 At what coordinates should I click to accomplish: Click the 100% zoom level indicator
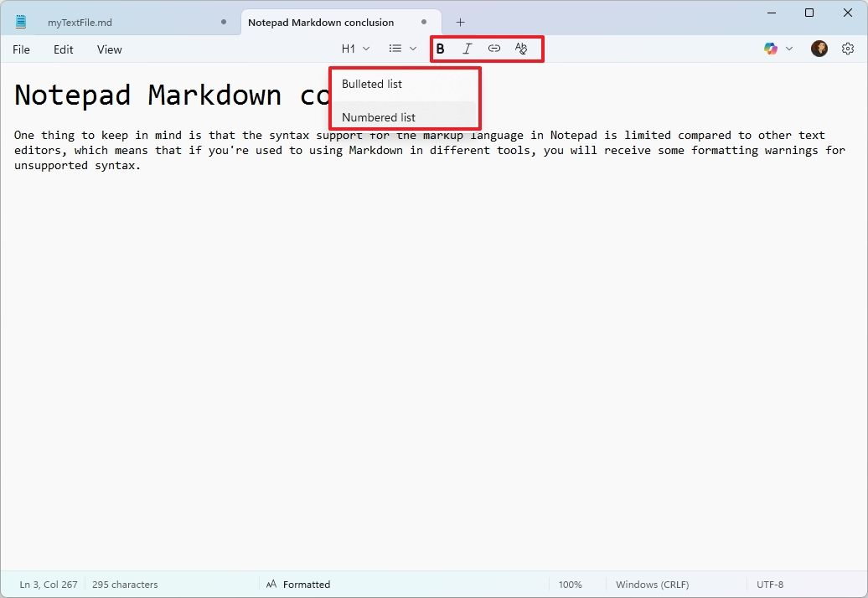[571, 584]
